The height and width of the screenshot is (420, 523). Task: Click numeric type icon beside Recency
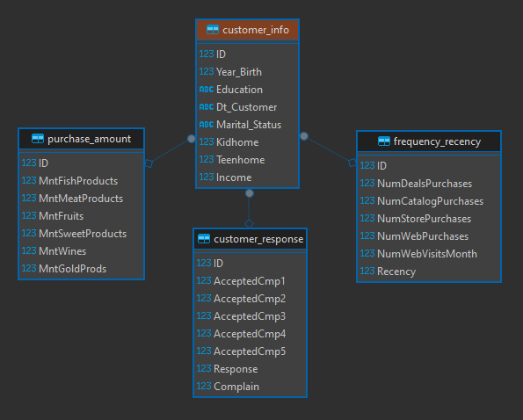click(367, 271)
